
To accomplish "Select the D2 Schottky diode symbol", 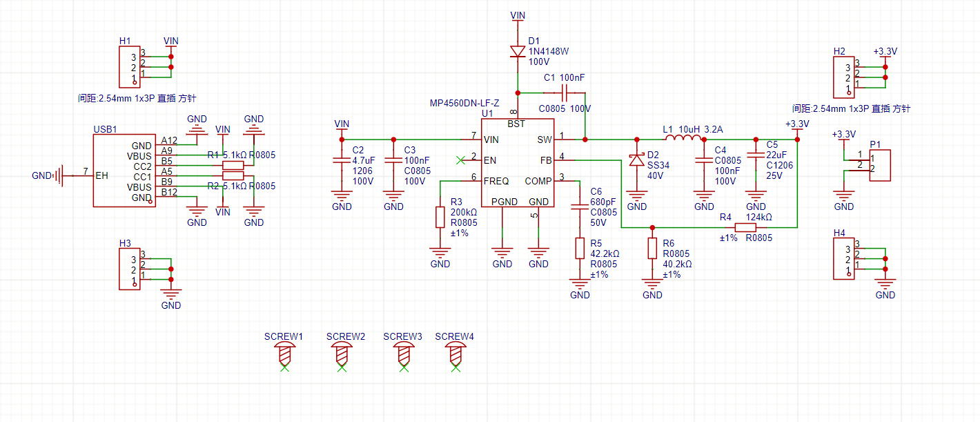I will pyautogui.click(x=636, y=160).
